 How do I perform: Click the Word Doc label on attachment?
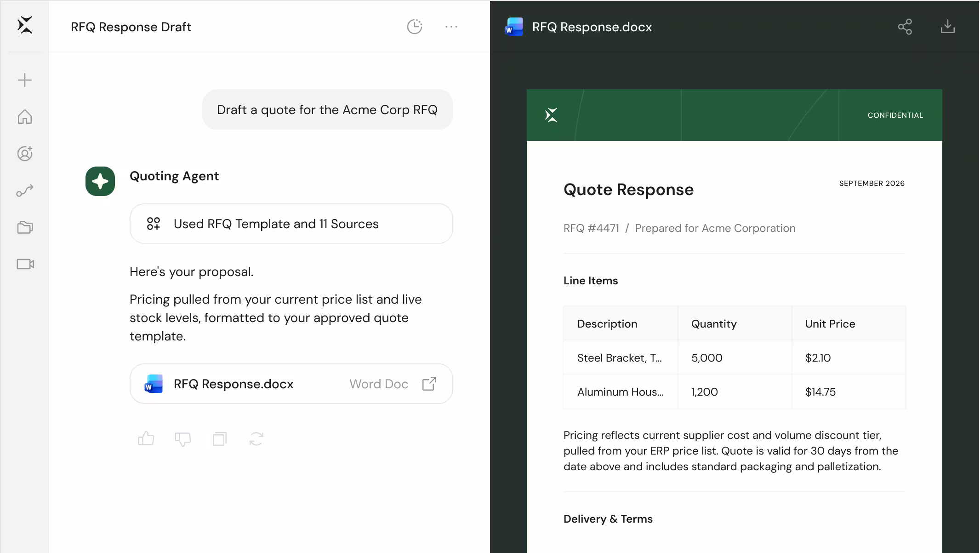pos(379,384)
